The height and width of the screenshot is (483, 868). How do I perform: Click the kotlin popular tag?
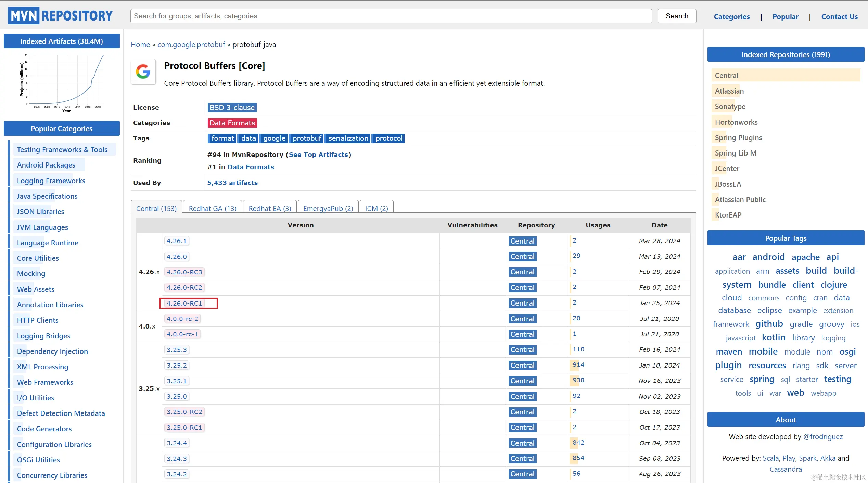coord(773,337)
